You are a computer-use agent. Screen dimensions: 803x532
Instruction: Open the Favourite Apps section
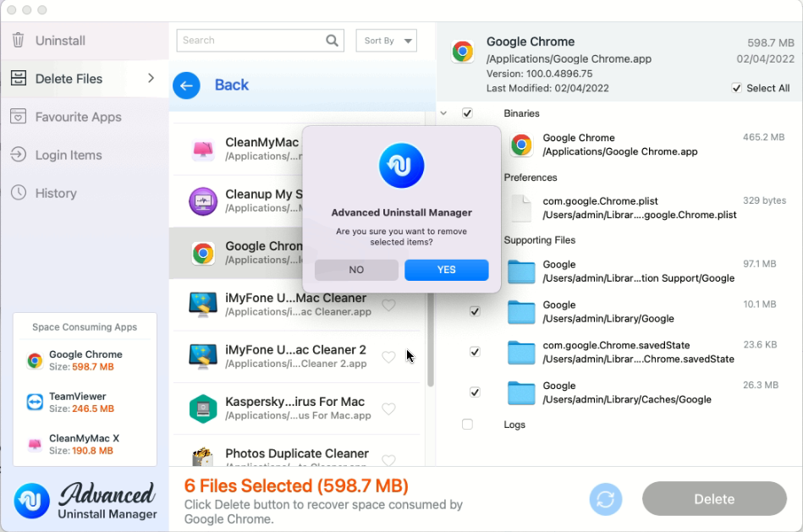(x=78, y=117)
